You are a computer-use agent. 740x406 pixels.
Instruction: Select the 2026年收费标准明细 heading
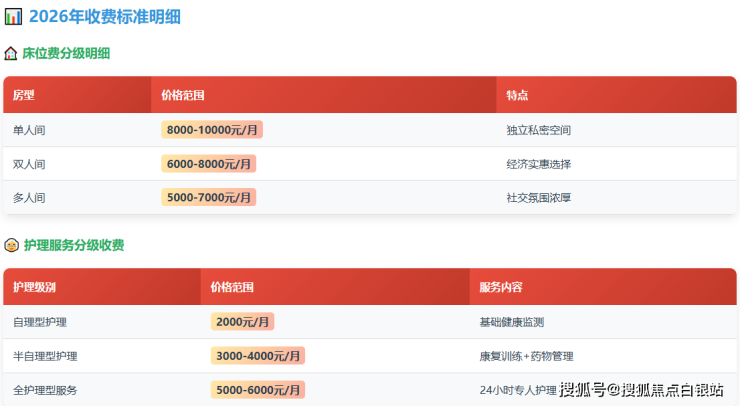click(x=105, y=17)
